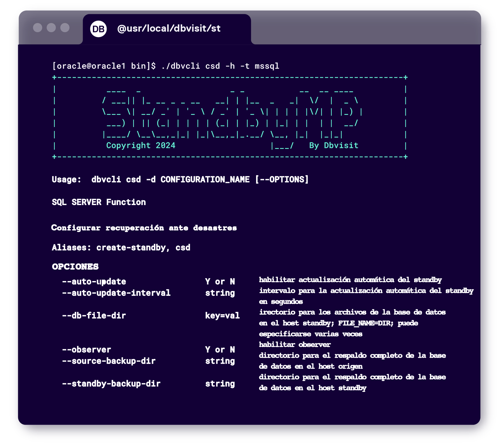Click the --observer option

(86, 350)
